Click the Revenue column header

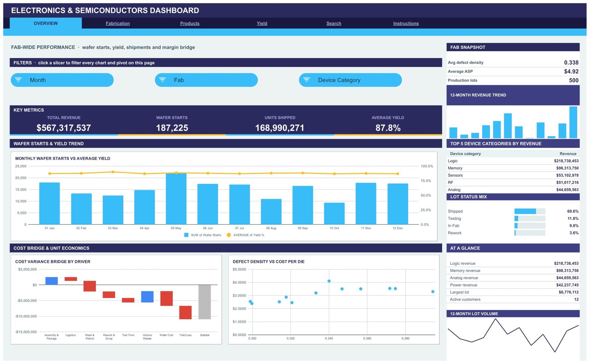click(568, 154)
